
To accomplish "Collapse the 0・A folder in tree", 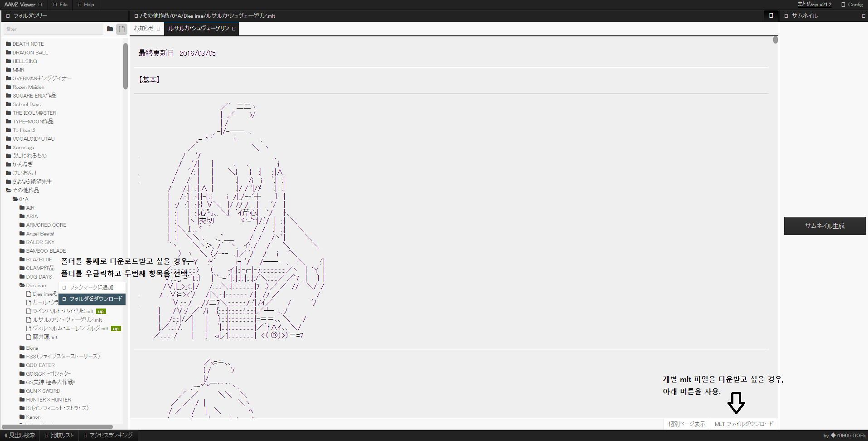I will pyautogui.click(x=23, y=199).
